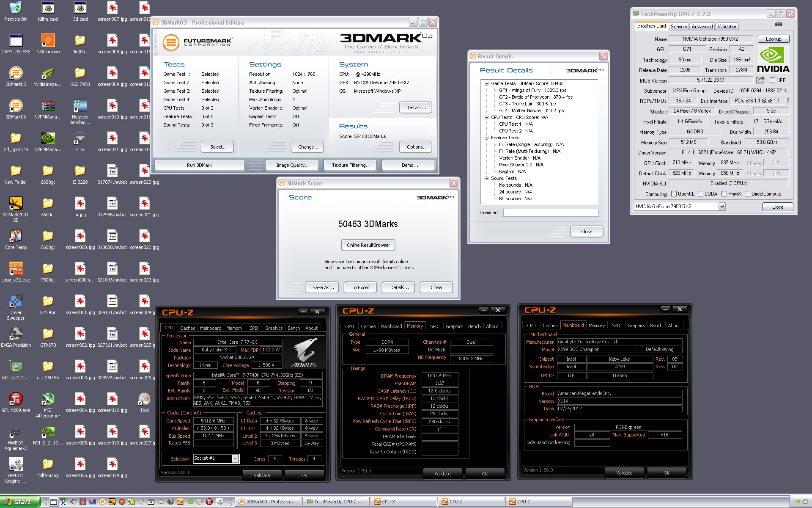The image size is (812, 508).
Task: Open HWBOT Unigine desktop icon
Action: point(16,470)
